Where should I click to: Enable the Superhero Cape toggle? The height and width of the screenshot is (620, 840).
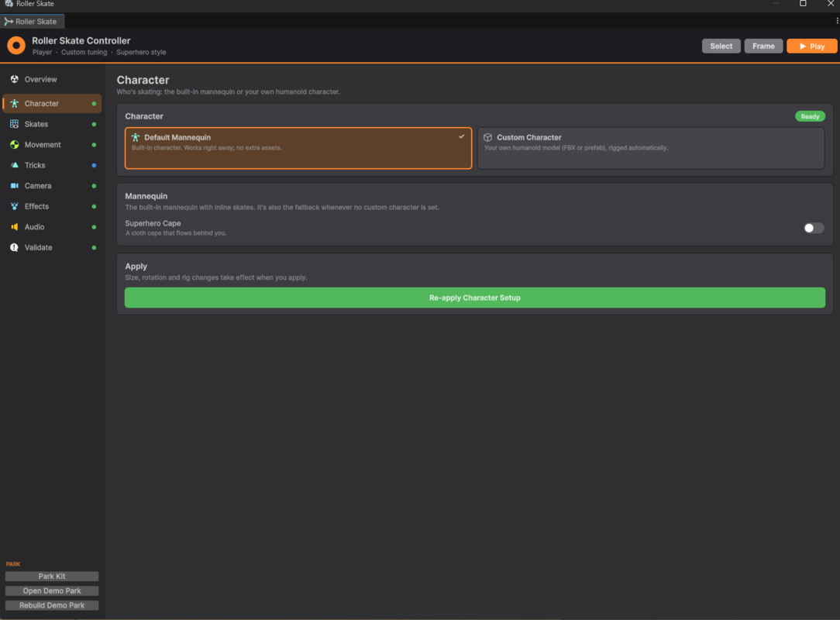click(813, 229)
